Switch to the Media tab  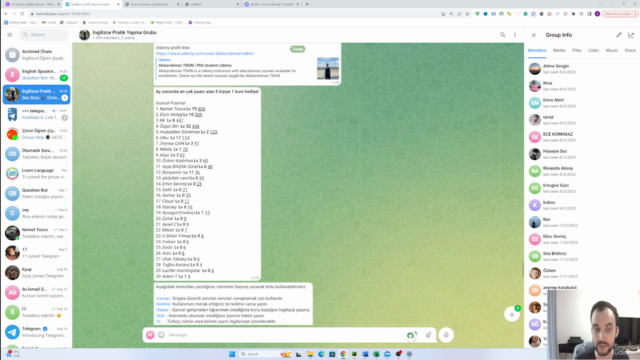[x=559, y=51]
